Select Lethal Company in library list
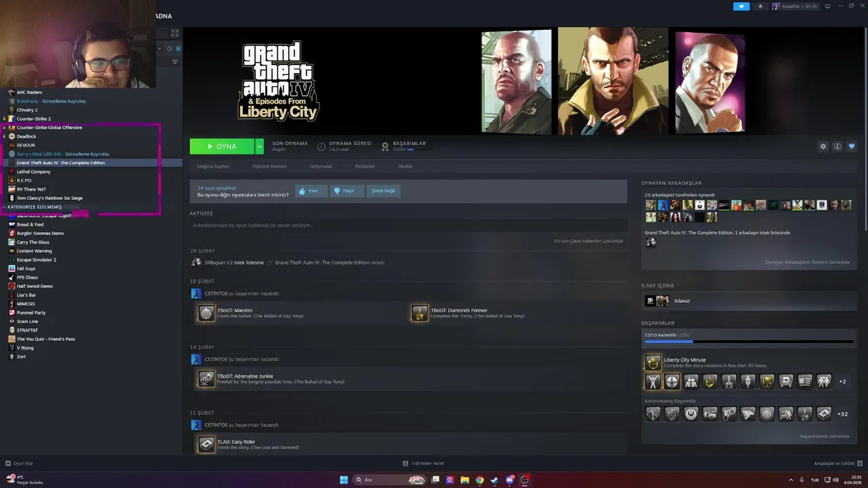Screen dimensions: 868x488 click(33, 171)
